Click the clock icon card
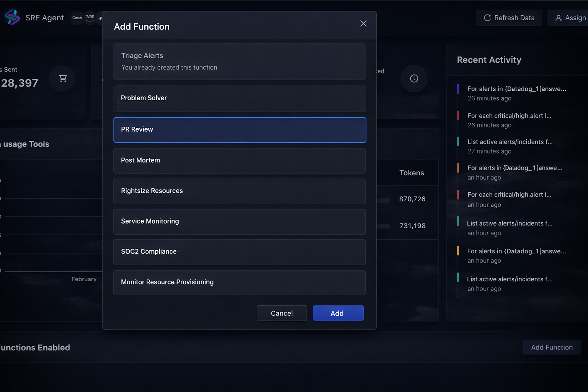 [x=414, y=78]
